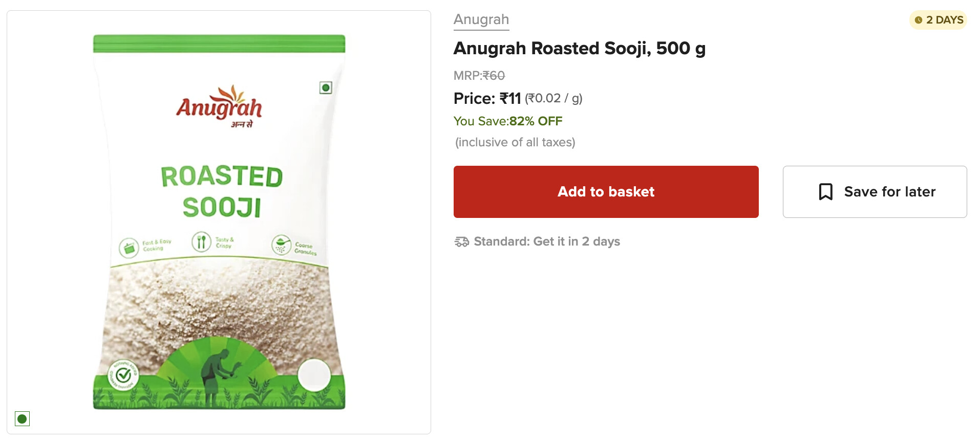Click the product title Anugrah Roasted Sooji
Image resolution: width=980 pixels, height=442 pixels.
pos(579,49)
